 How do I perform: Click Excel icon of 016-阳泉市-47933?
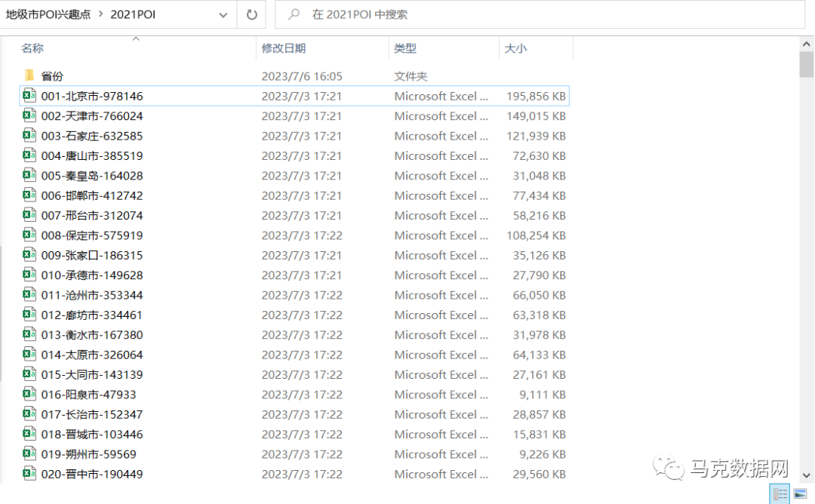tap(29, 395)
